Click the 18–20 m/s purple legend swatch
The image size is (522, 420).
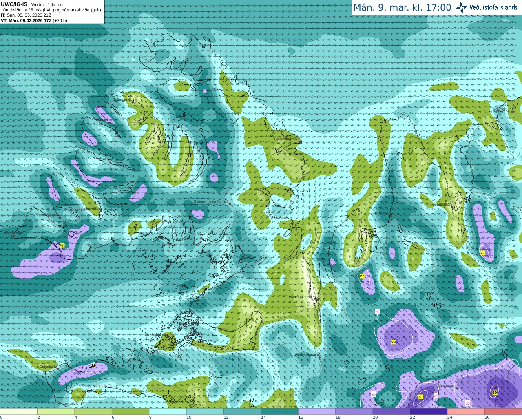[354, 411]
